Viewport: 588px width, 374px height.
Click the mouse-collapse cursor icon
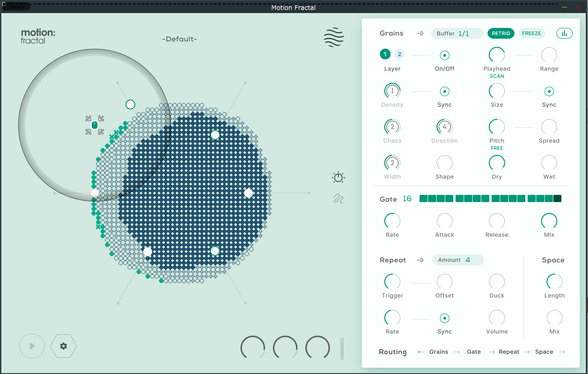coord(95,125)
